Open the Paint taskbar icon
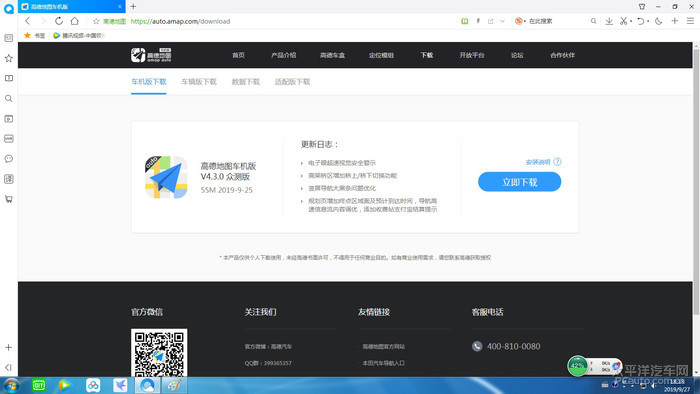 click(x=175, y=386)
